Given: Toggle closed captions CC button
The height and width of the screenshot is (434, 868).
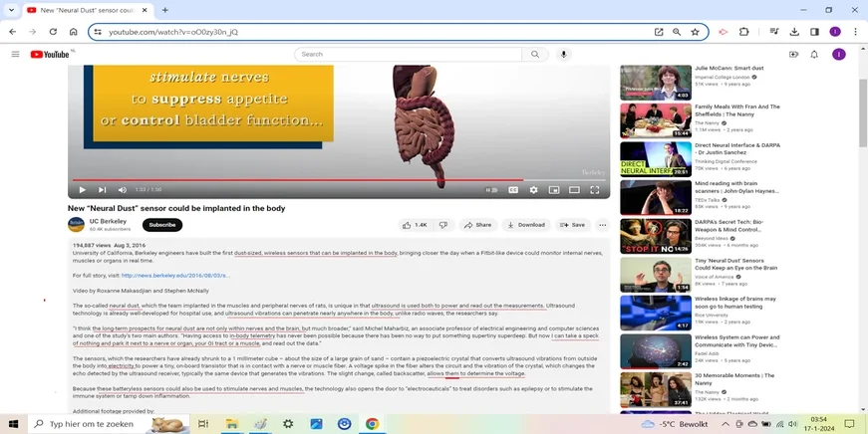Looking at the screenshot, I should (x=513, y=190).
